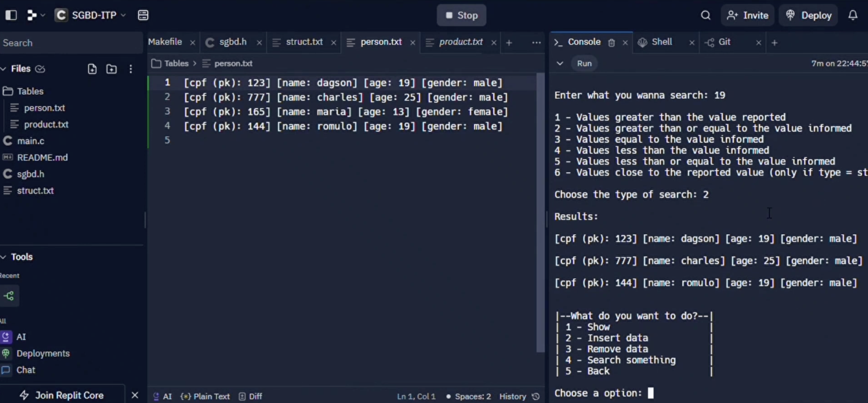Switch to the Shell tab
This screenshot has height=403, width=868.
pyautogui.click(x=661, y=42)
